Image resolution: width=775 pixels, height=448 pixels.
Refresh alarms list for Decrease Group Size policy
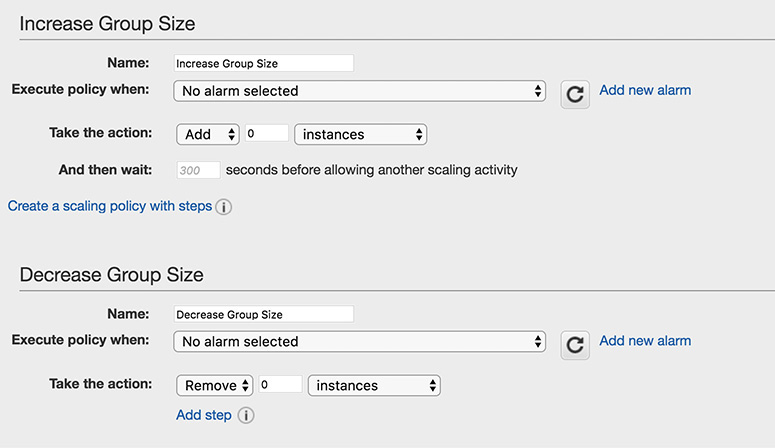[x=574, y=344]
